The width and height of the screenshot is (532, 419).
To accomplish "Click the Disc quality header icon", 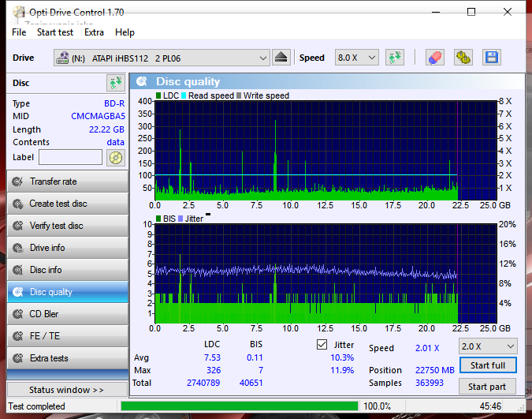I will [x=142, y=81].
